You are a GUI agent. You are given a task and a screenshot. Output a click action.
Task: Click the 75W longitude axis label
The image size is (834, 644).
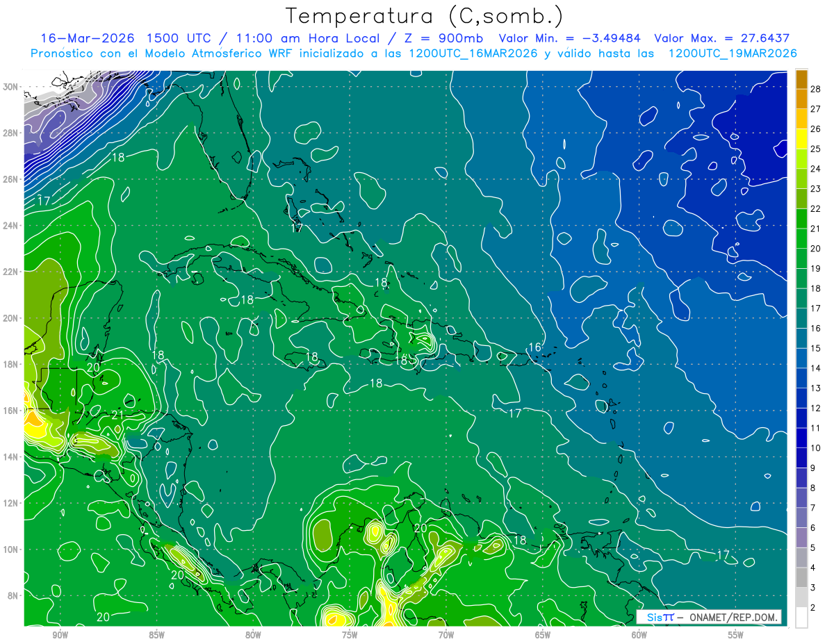point(350,635)
